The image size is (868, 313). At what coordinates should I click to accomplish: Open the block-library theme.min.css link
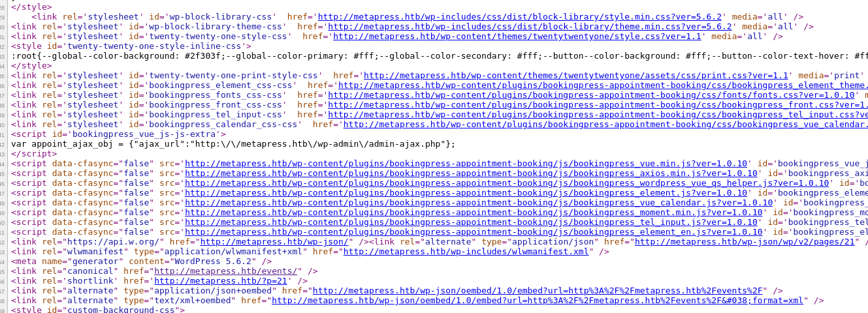(x=530, y=27)
